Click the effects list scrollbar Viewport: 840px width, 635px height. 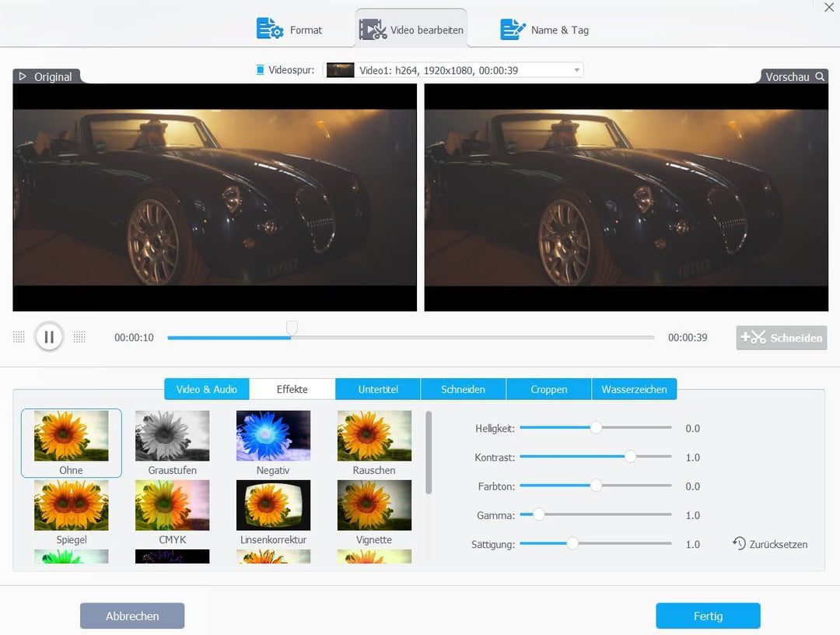[429, 452]
